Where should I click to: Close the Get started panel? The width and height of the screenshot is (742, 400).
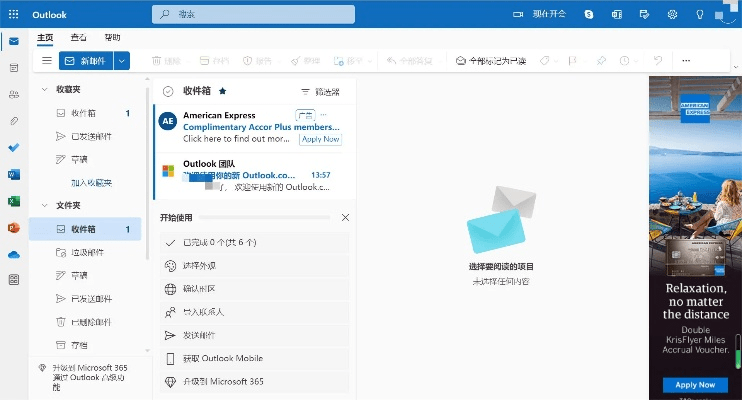[x=345, y=217]
